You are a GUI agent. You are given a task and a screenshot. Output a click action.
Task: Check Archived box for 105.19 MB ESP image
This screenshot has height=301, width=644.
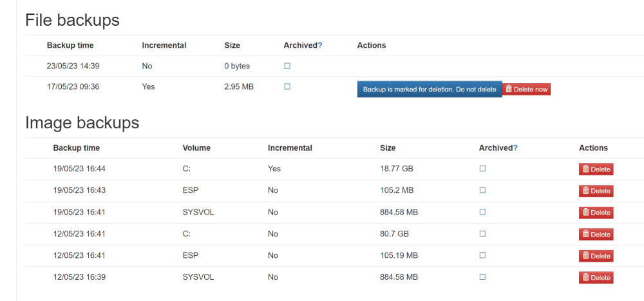point(482,255)
